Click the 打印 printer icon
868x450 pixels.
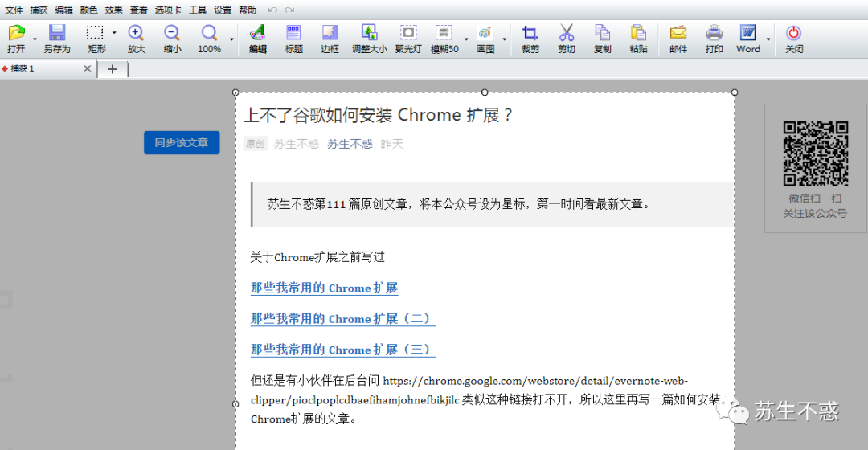(x=714, y=33)
